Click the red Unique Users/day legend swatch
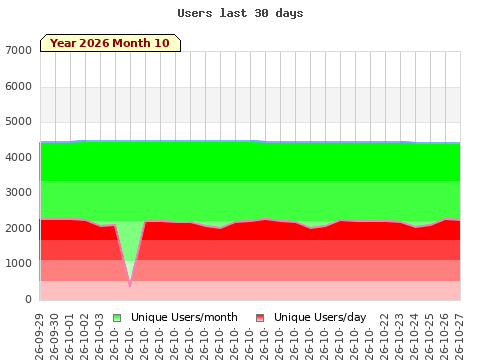 260,318
